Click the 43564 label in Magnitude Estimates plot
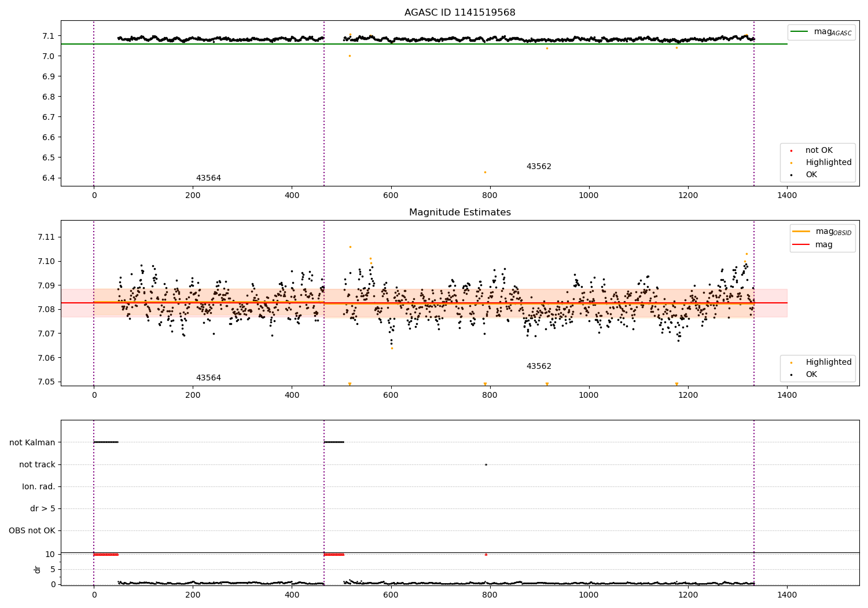868x608 pixels. pos(208,378)
